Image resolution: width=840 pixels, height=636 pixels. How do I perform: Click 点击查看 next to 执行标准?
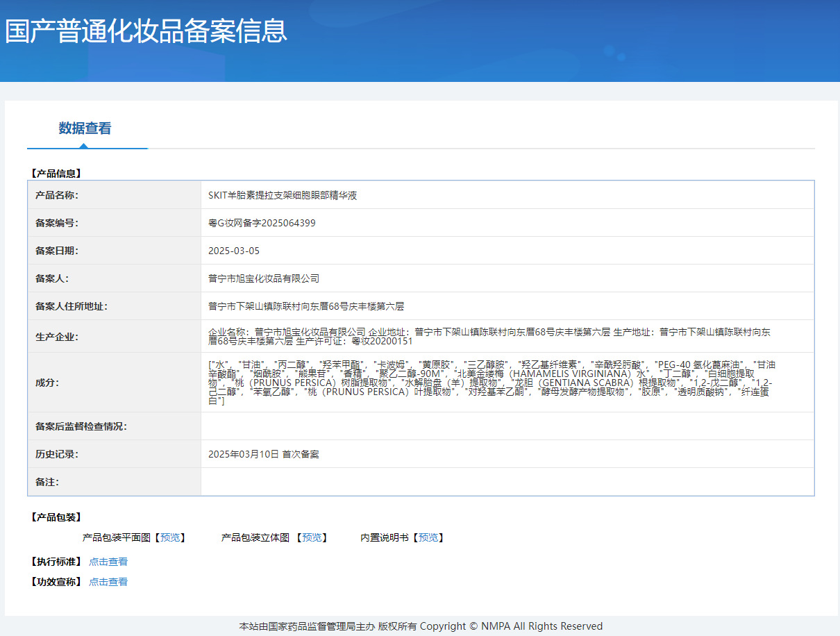108,562
